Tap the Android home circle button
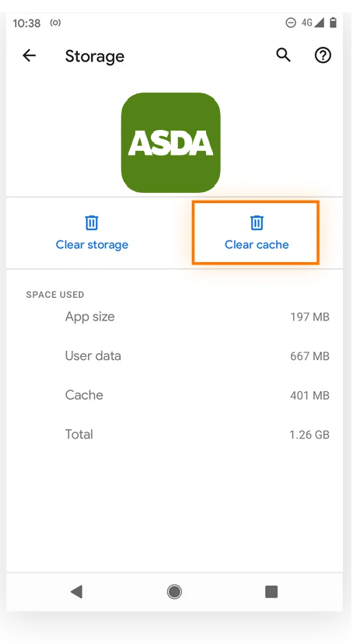 (174, 592)
